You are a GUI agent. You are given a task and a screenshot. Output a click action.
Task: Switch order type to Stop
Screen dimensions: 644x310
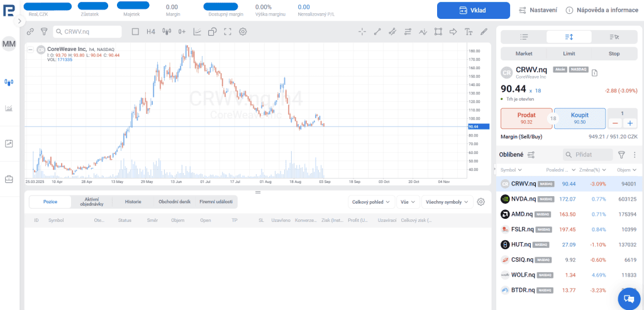pos(614,53)
